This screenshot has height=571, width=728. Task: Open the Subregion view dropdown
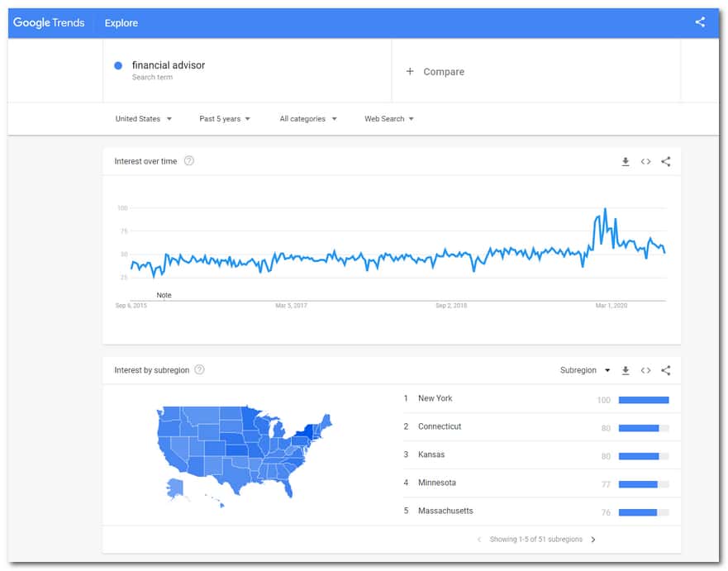pyautogui.click(x=587, y=370)
